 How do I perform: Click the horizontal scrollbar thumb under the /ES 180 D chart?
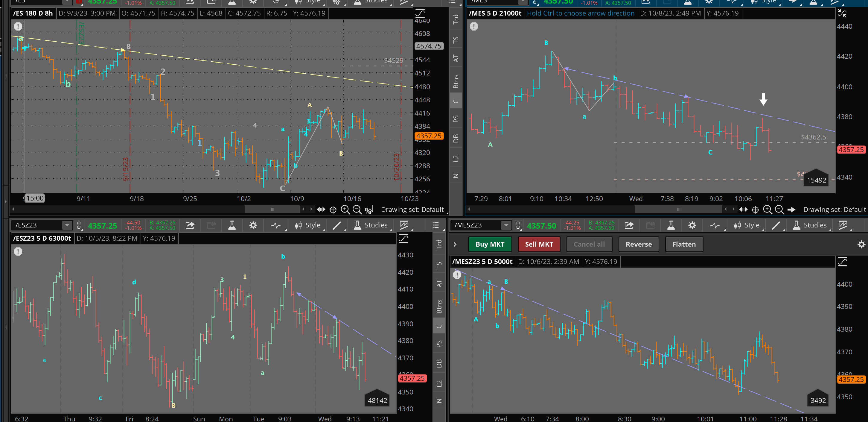[x=272, y=209]
